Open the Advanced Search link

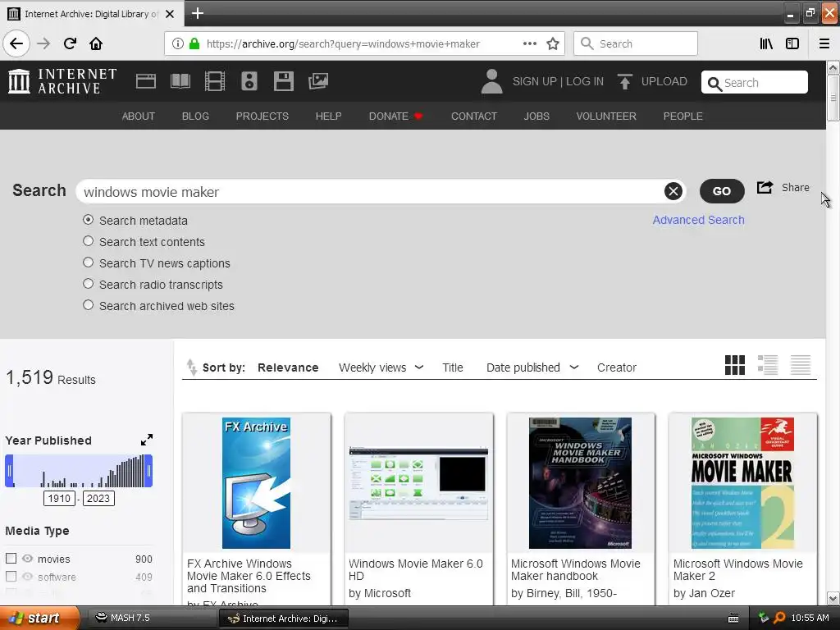699,220
